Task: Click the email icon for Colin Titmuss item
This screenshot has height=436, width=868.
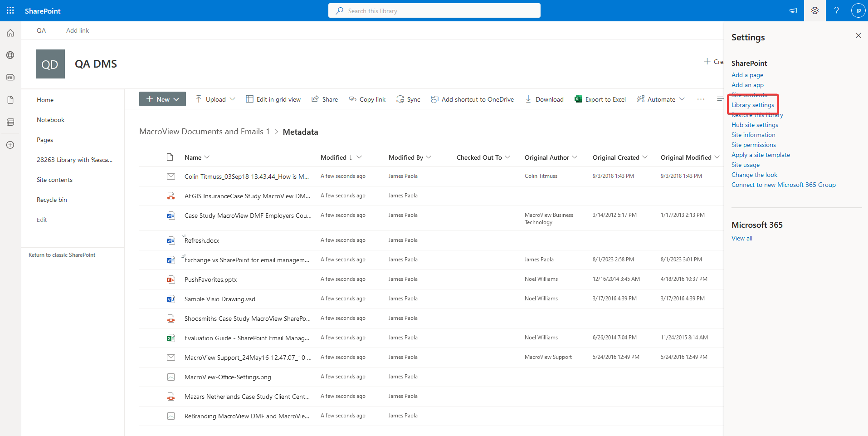Action: coord(171,176)
